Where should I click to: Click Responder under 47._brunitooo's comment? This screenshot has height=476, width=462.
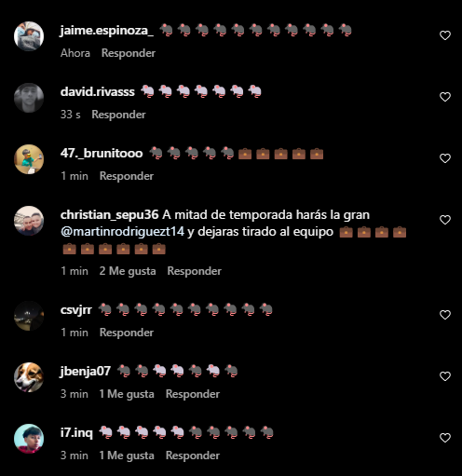click(x=127, y=176)
